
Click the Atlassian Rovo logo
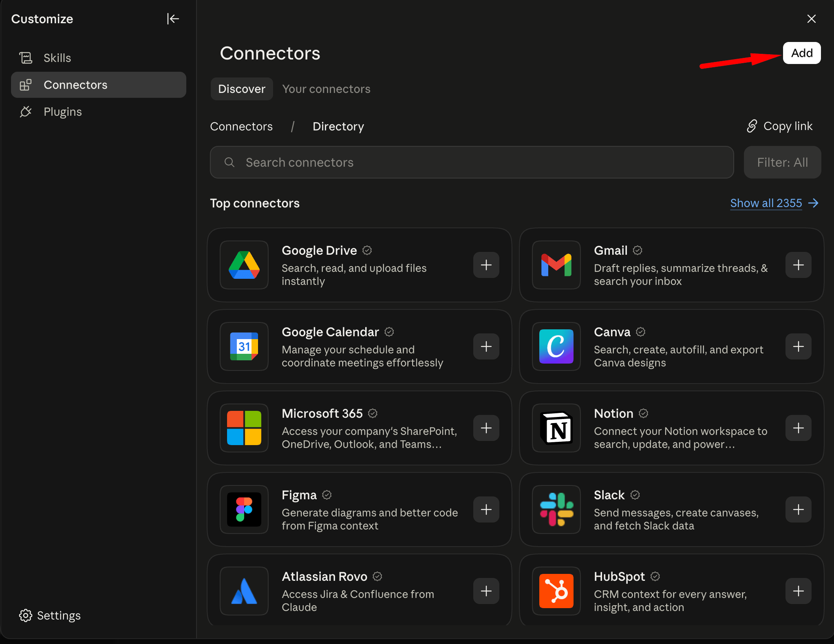[x=244, y=591]
